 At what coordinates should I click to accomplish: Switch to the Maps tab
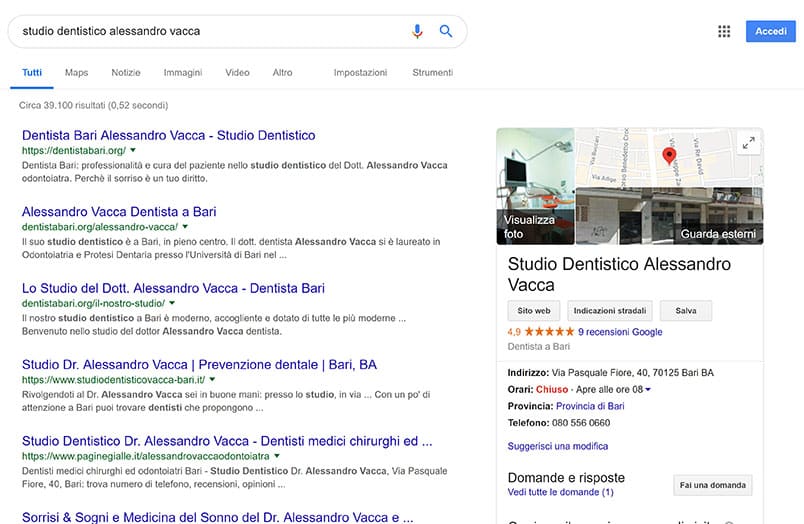(76, 73)
